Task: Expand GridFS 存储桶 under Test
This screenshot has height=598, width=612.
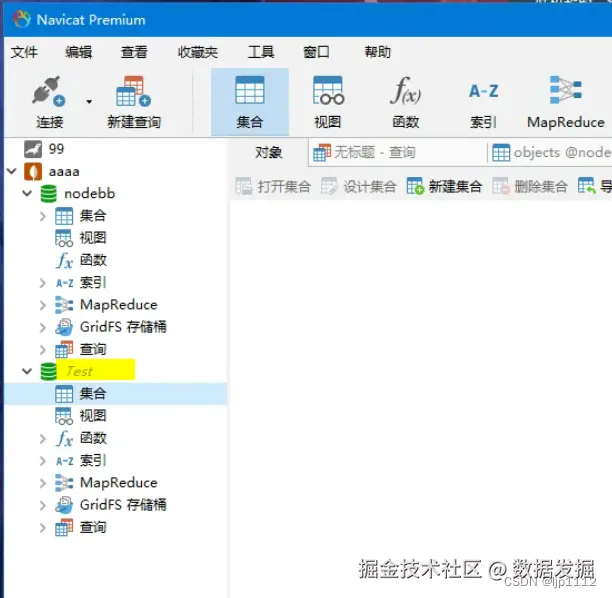Action: pyautogui.click(x=43, y=505)
